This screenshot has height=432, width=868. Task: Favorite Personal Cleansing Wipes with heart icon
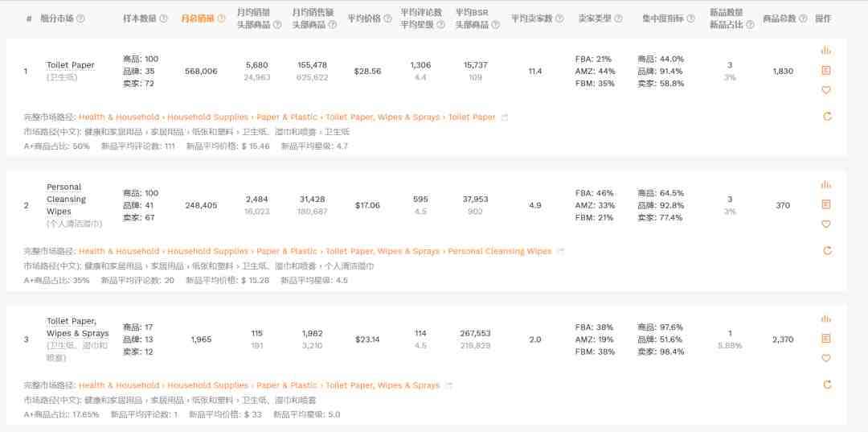(x=826, y=224)
